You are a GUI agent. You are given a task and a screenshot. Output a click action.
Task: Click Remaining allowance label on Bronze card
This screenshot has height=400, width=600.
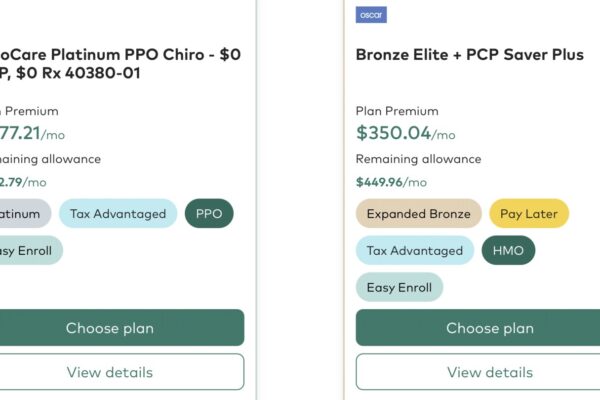click(418, 159)
